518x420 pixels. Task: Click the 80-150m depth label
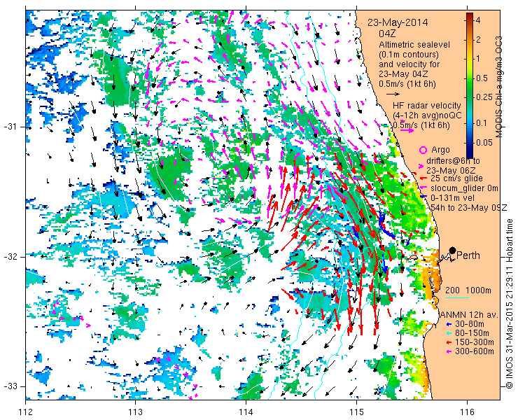pos(472,333)
